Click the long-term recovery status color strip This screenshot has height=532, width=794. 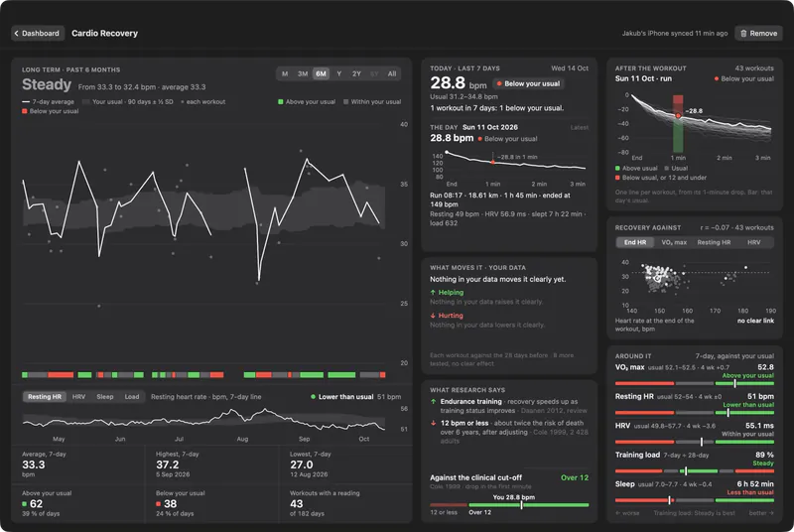(203, 375)
